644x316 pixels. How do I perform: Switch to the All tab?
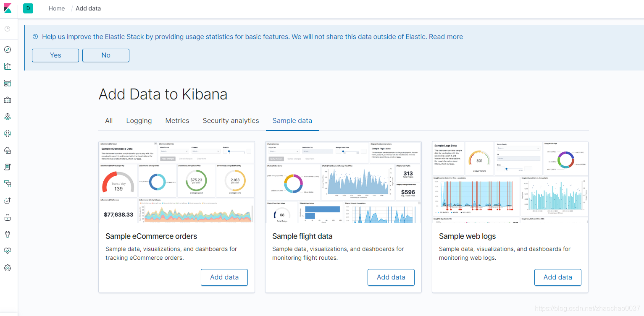point(109,120)
